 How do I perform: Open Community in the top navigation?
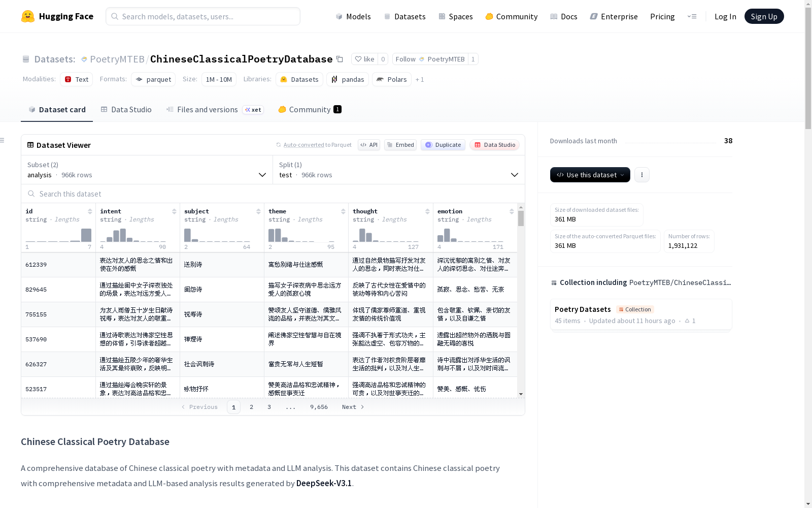pos(512,16)
